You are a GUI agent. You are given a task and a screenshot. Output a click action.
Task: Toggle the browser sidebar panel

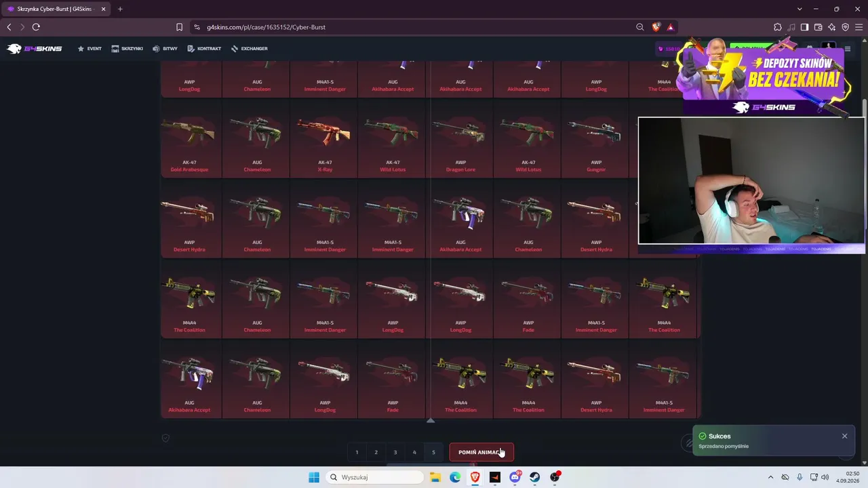pyautogui.click(x=804, y=27)
